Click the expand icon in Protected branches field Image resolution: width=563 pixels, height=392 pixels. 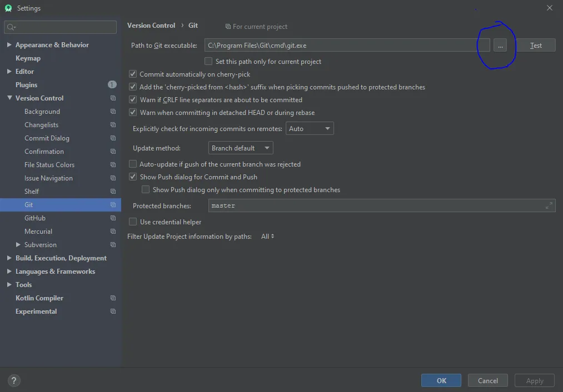click(x=549, y=205)
